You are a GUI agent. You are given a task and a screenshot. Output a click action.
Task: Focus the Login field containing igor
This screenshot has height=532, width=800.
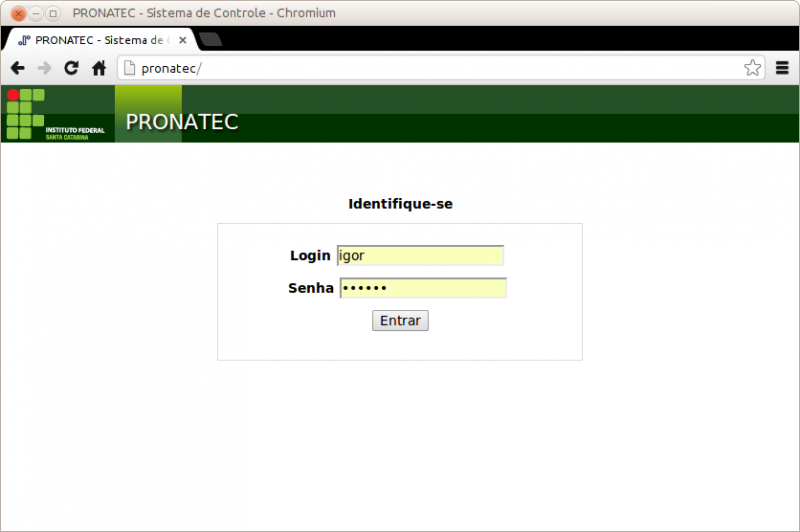420,255
